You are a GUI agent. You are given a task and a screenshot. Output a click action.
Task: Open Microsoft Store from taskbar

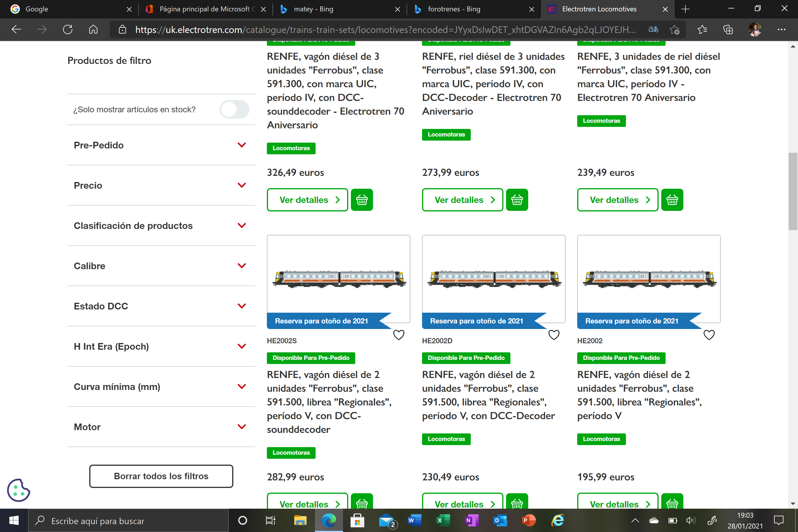coord(357,520)
